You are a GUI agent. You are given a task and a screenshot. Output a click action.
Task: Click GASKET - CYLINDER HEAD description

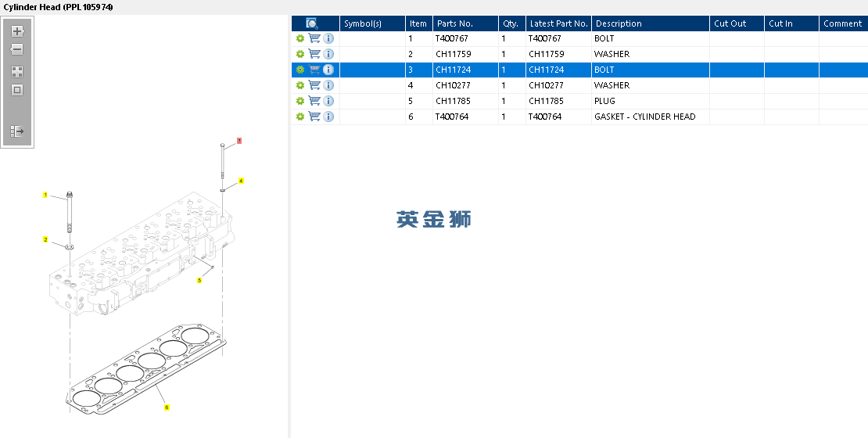(x=645, y=117)
